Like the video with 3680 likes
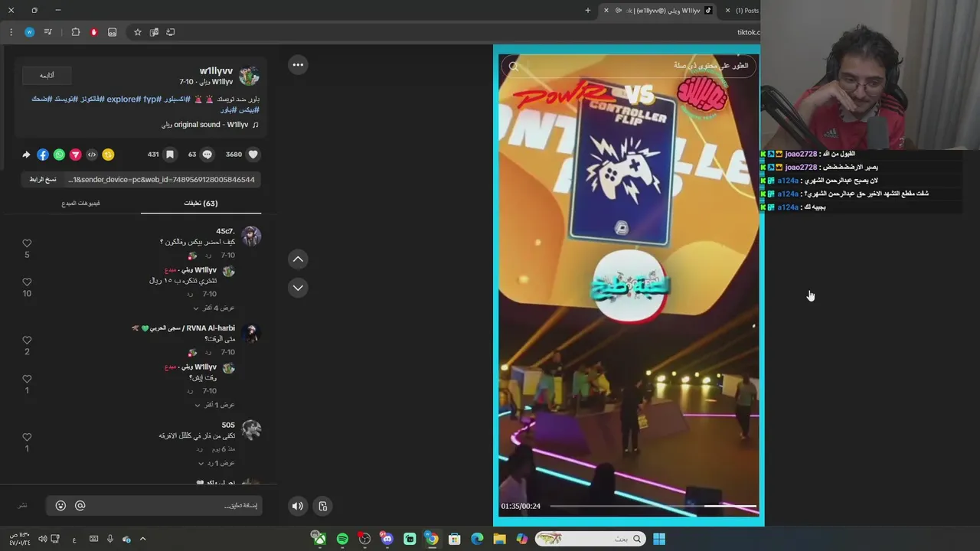980x551 pixels. pos(253,155)
